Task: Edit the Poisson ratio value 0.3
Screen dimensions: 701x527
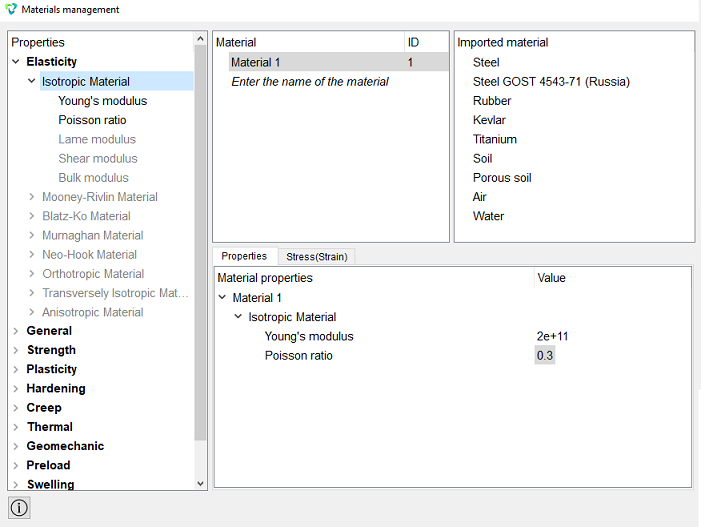Action: click(545, 355)
